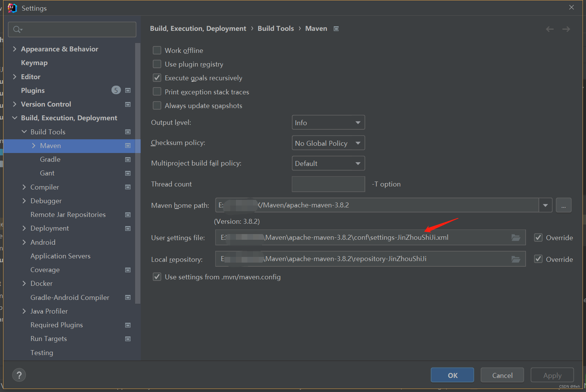Open the Build Tools breadcrumb link
The image size is (586, 392).
pos(275,28)
